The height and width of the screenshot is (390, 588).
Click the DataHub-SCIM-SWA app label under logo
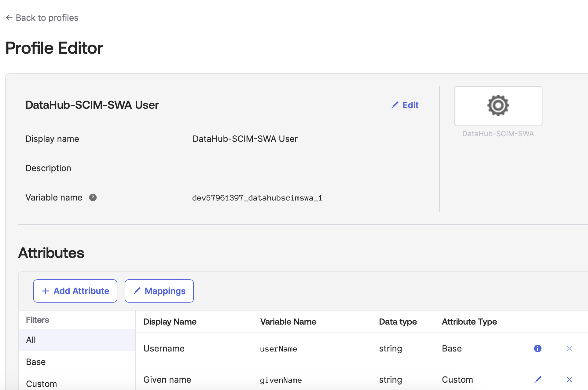click(x=498, y=134)
